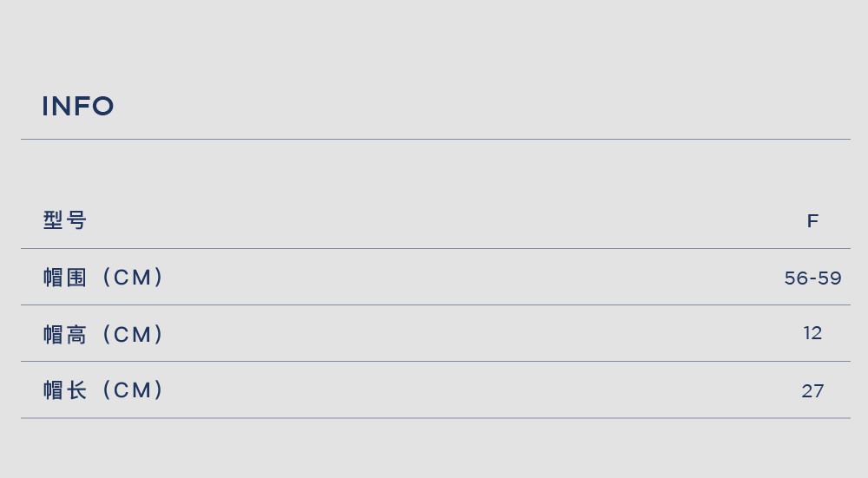Click (CM) in the 帽高 row
The image size is (868, 478).
pyautogui.click(x=133, y=334)
